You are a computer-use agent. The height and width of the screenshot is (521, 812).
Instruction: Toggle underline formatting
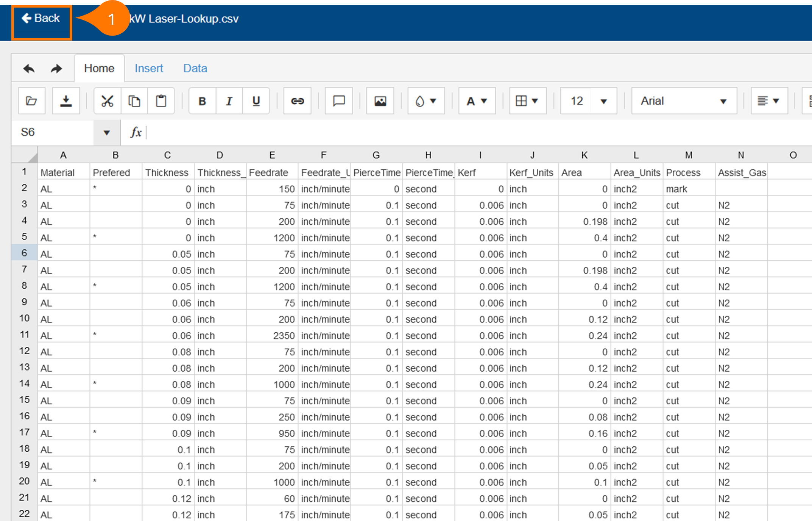(x=256, y=101)
